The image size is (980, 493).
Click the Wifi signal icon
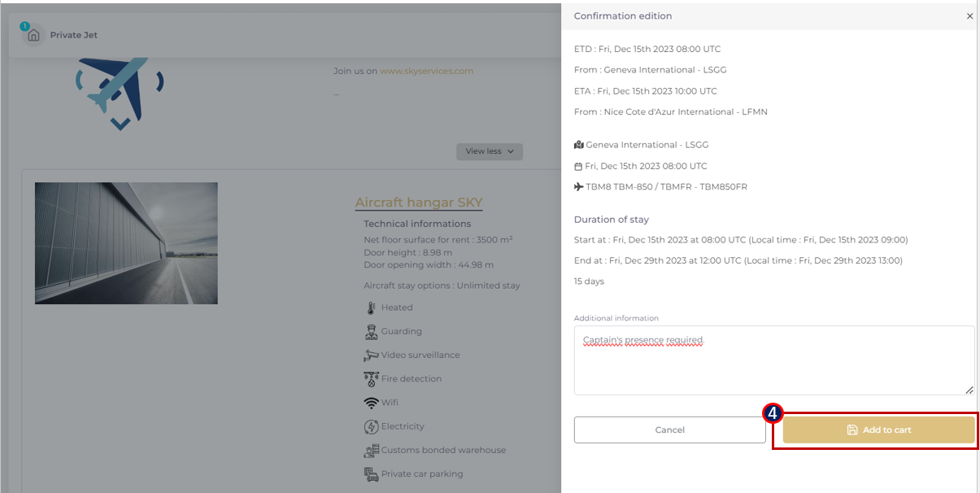pos(371,403)
